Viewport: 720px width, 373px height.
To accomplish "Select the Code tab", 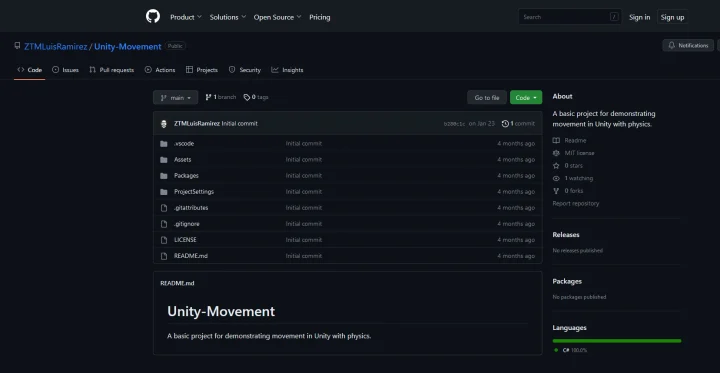I will coord(29,70).
